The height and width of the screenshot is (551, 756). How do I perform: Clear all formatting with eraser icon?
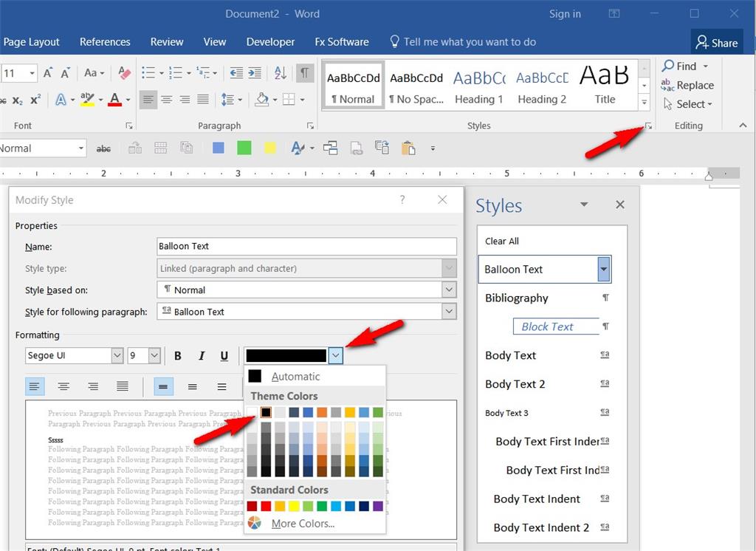124,73
